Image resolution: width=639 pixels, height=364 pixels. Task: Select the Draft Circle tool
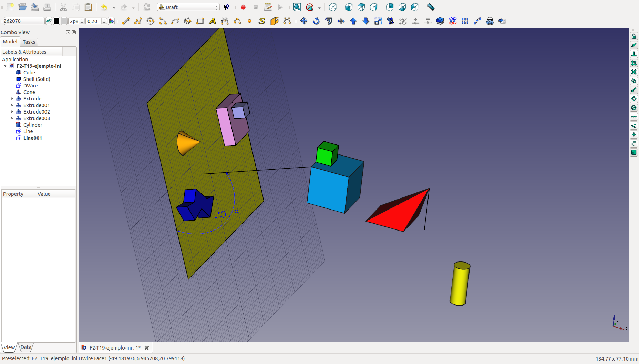(x=151, y=21)
